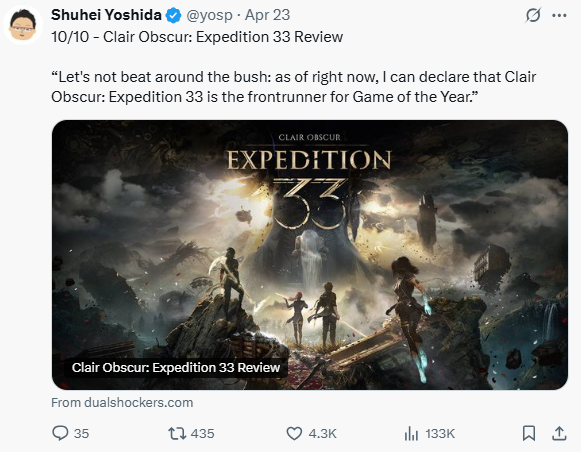Click the Apr 23 timestamp
The image size is (581, 452).
(267, 15)
